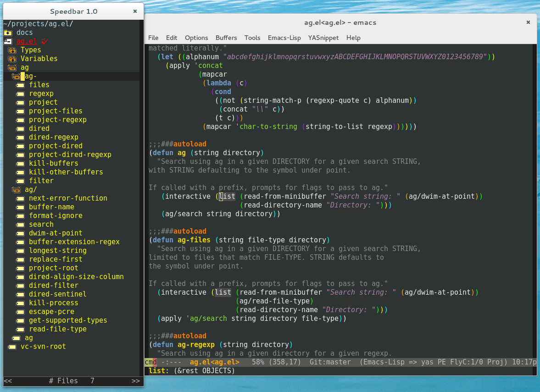Click the '>>' button in Speedbar footer
540x392 pixels.
135,381
